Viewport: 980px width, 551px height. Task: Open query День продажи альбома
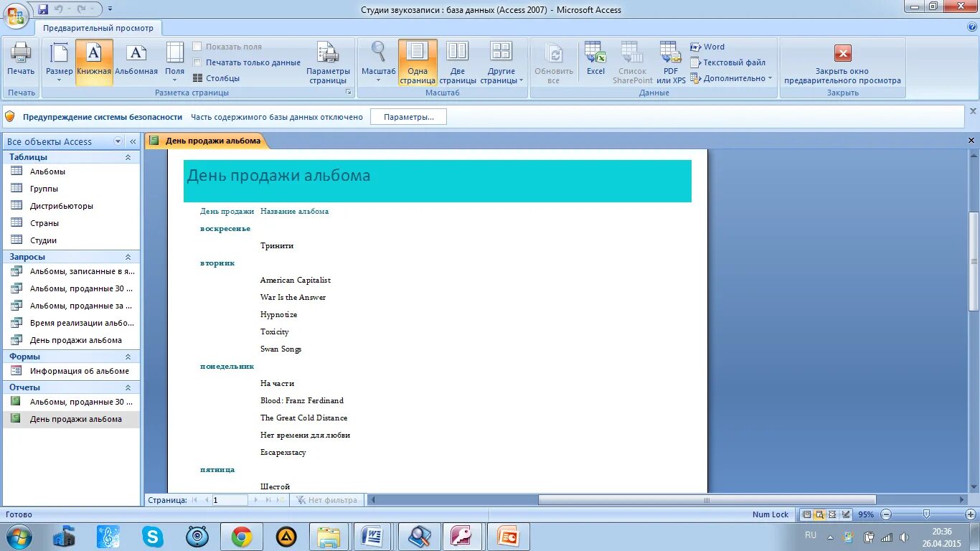(72, 340)
